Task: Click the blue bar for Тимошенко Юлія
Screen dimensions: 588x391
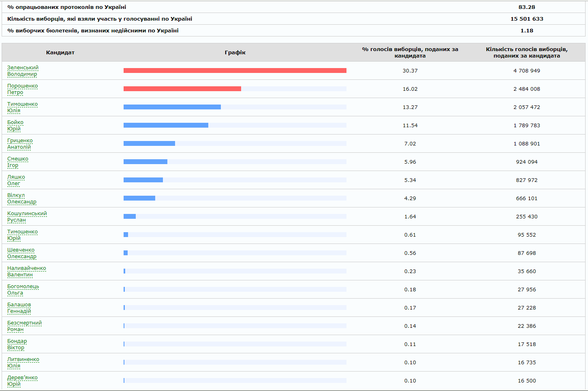Action: pyautogui.click(x=172, y=107)
